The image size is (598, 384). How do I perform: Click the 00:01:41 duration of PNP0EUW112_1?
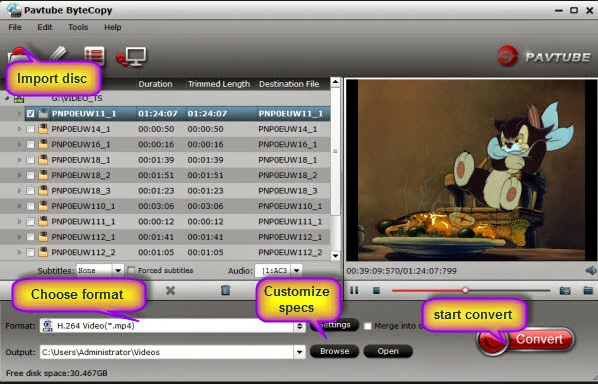coord(156,237)
